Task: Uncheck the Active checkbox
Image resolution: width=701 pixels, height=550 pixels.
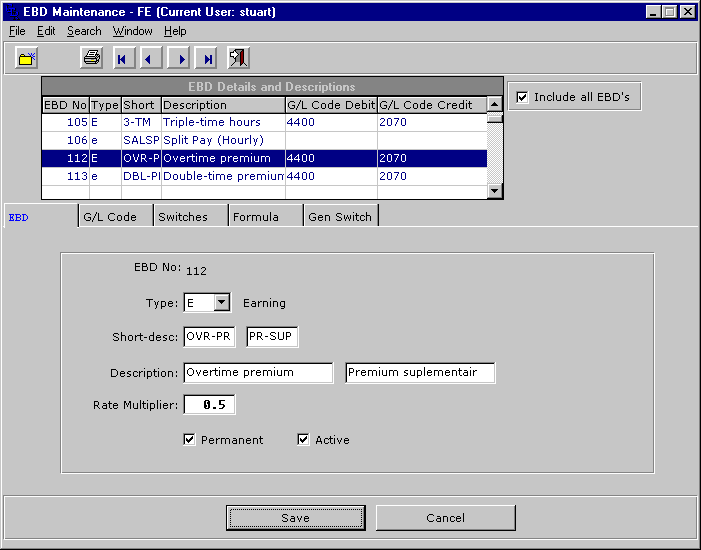Action: coord(304,440)
